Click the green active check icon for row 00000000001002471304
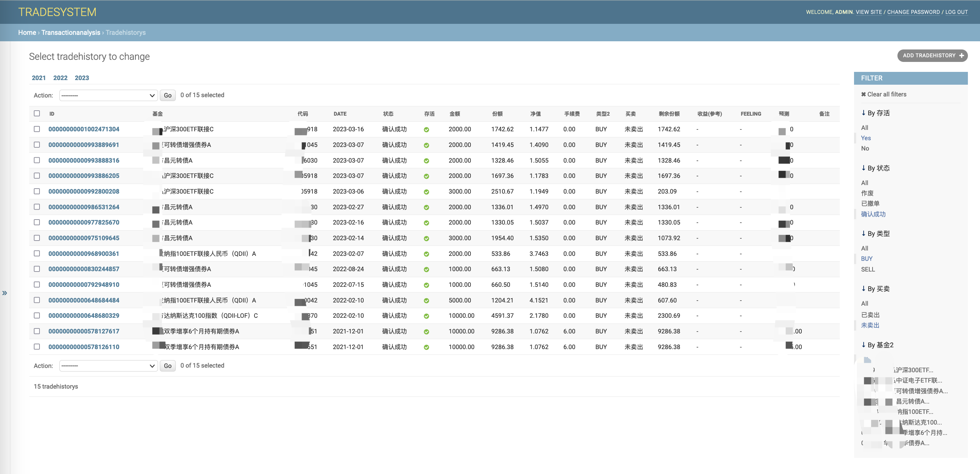The width and height of the screenshot is (980, 474). [426, 130]
